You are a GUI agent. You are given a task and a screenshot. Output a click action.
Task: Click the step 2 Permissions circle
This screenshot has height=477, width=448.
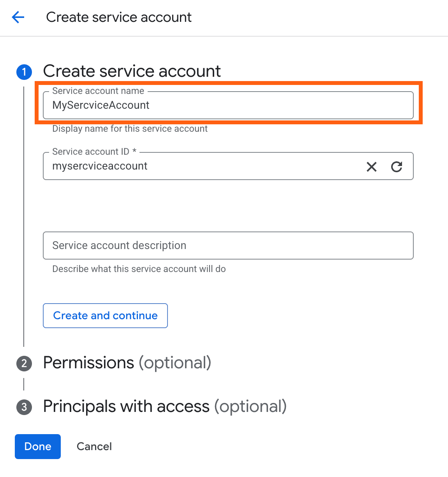coord(24,363)
